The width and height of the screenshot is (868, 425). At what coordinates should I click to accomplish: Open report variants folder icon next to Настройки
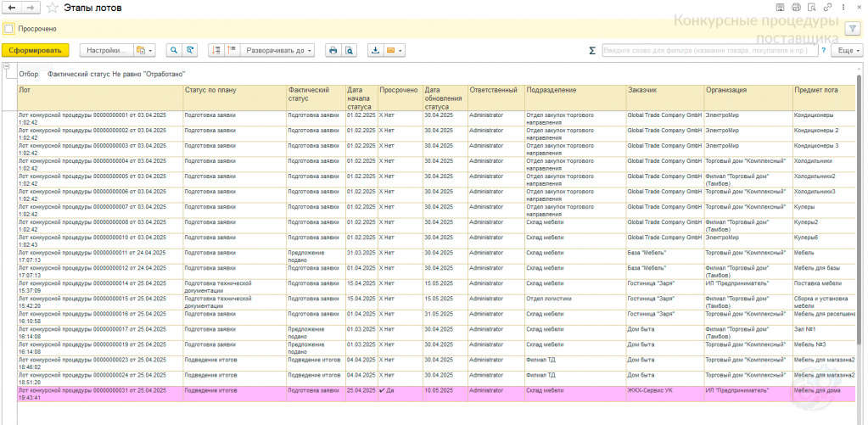pos(145,50)
